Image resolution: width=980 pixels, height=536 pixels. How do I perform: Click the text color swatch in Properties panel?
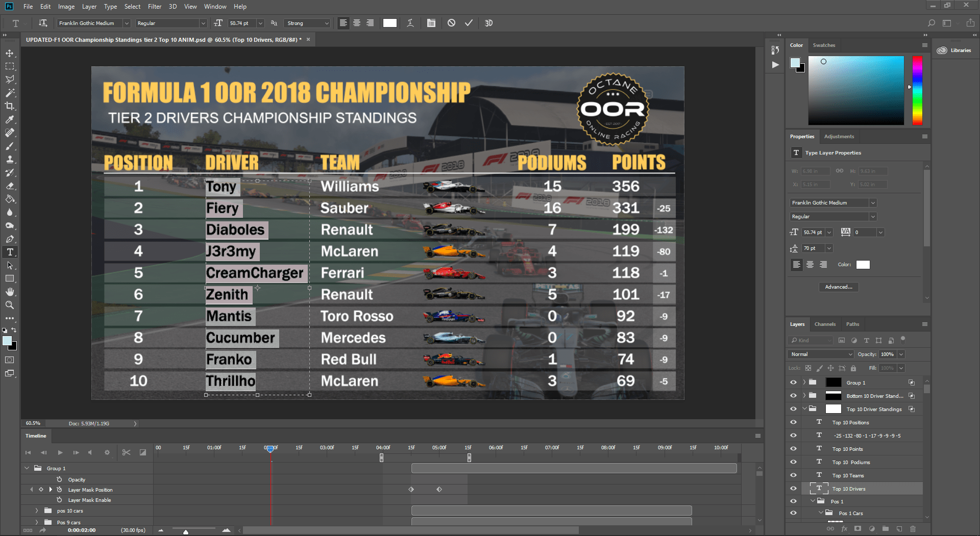863,264
